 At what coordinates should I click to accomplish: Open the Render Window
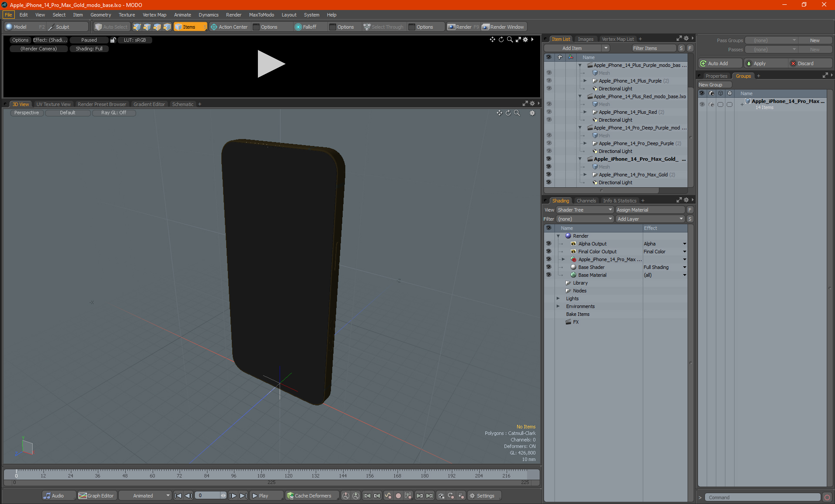(x=504, y=27)
